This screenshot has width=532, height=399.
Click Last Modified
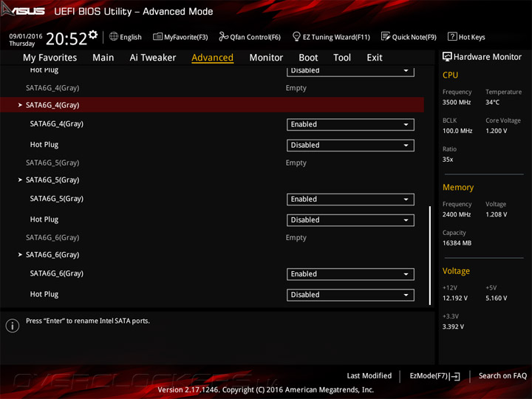point(369,375)
